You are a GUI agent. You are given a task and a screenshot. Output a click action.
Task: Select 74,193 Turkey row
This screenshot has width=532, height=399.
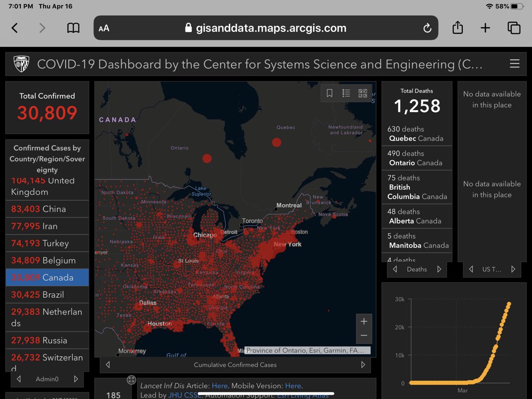click(47, 243)
